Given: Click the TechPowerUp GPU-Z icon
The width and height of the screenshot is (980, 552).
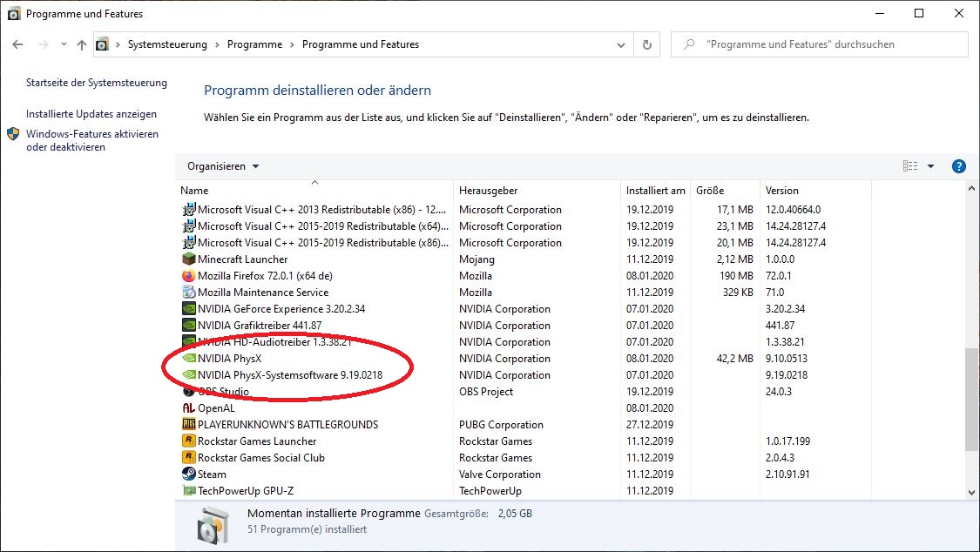Looking at the screenshot, I should coord(189,490).
